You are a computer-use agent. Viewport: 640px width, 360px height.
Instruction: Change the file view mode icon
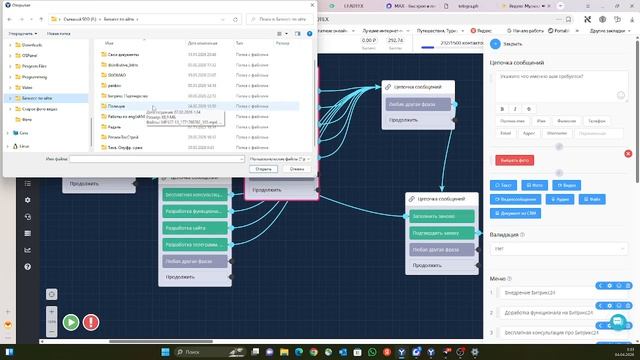(279, 33)
